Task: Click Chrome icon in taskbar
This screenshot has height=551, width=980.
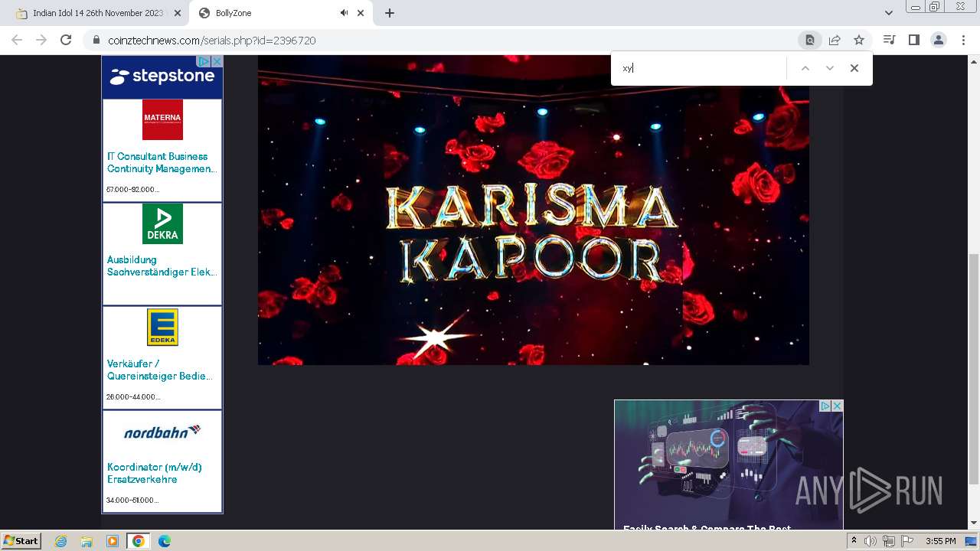Action: point(138,541)
